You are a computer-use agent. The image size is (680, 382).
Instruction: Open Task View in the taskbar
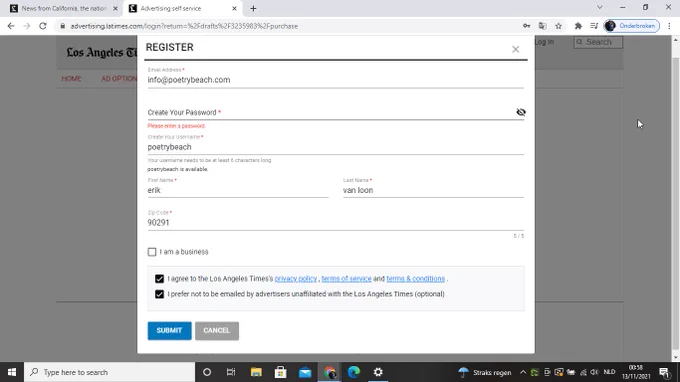coord(231,372)
